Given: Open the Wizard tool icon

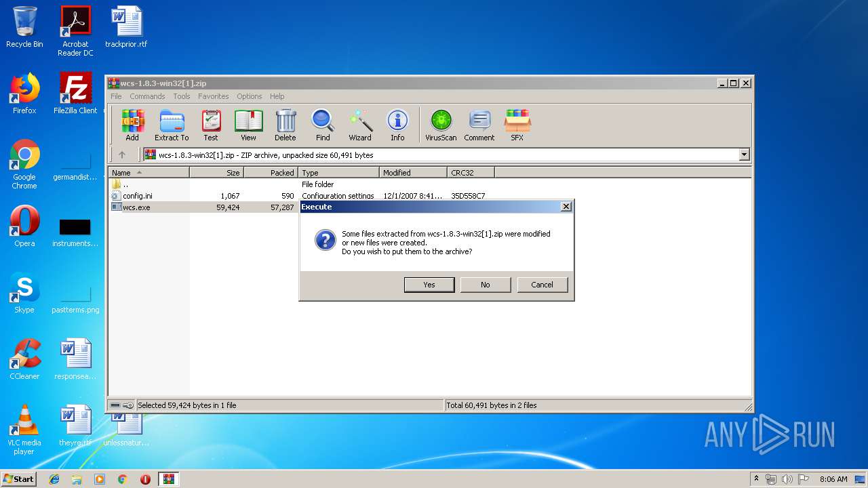Looking at the screenshot, I should [360, 125].
